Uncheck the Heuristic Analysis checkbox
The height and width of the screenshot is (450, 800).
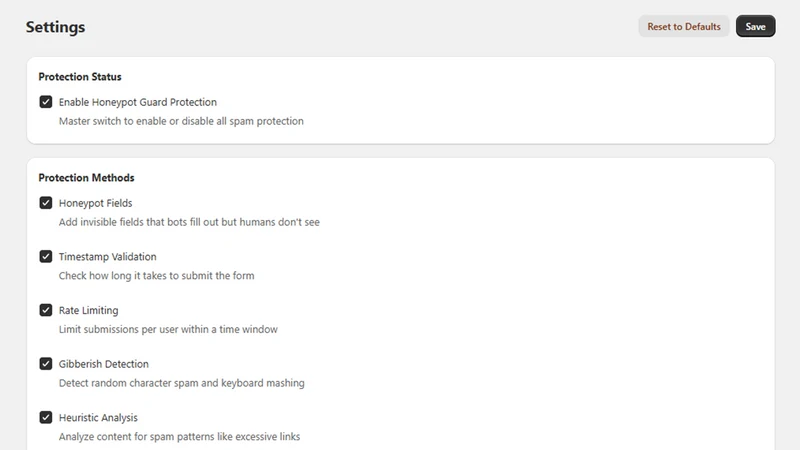click(x=46, y=417)
